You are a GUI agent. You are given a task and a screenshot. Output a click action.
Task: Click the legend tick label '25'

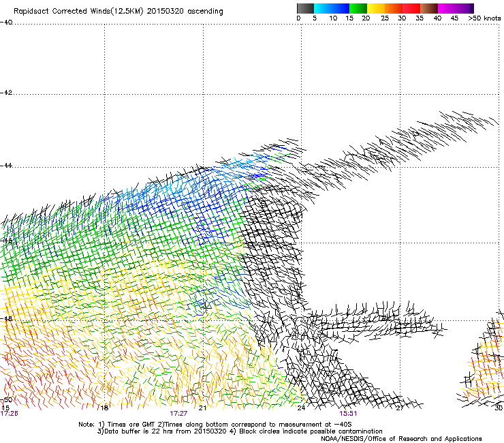[385, 18]
